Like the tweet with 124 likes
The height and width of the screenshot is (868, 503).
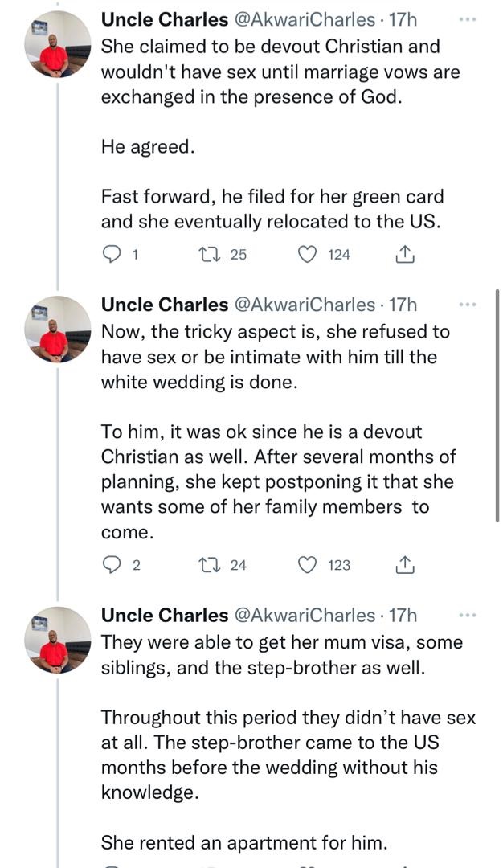(x=307, y=255)
